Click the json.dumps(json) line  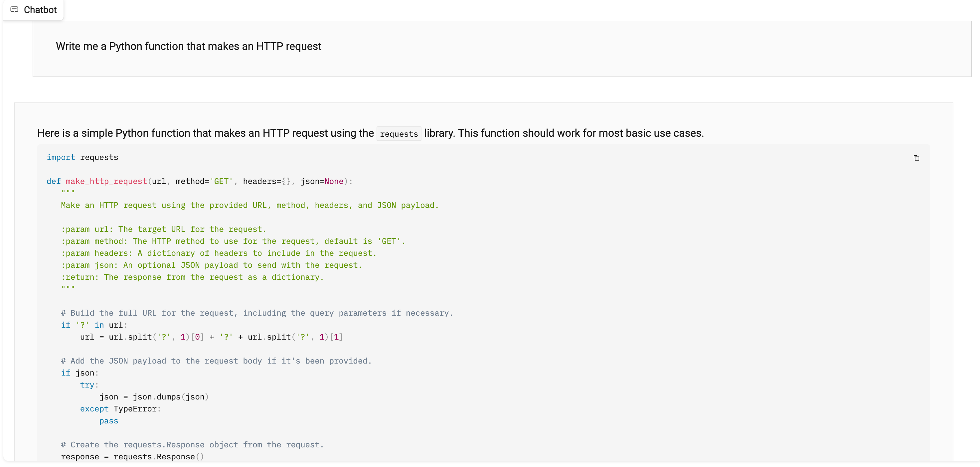pyautogui.click(x=154, y=397)
